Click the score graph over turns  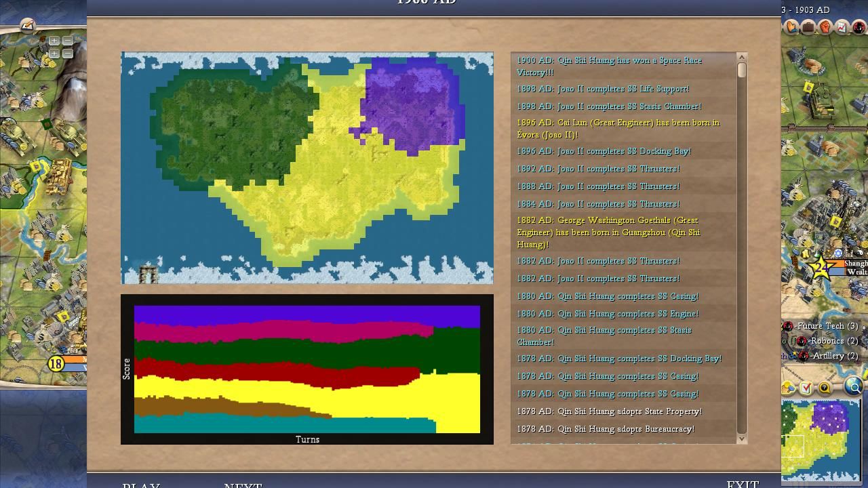pyautogui.click(x=307, y=369)
